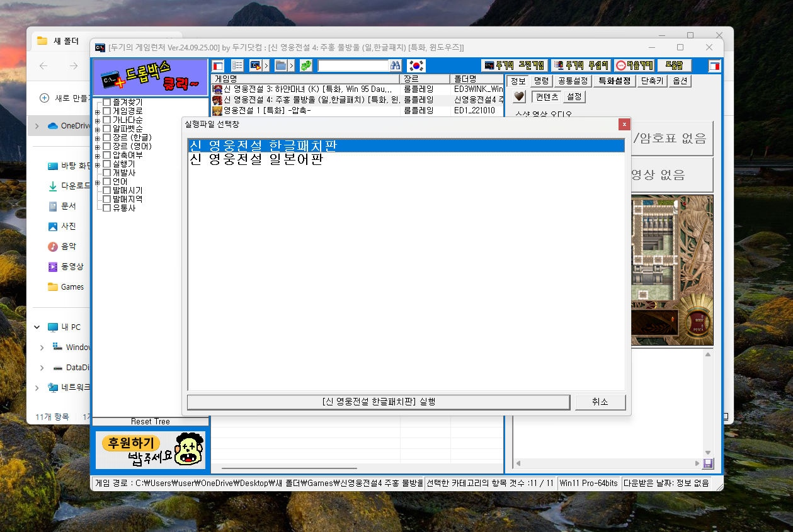Image resolution: width=793 pixels, height=532 pixels.
Task: Check the 가나다순 checkbox
Action: pos(107,120)
